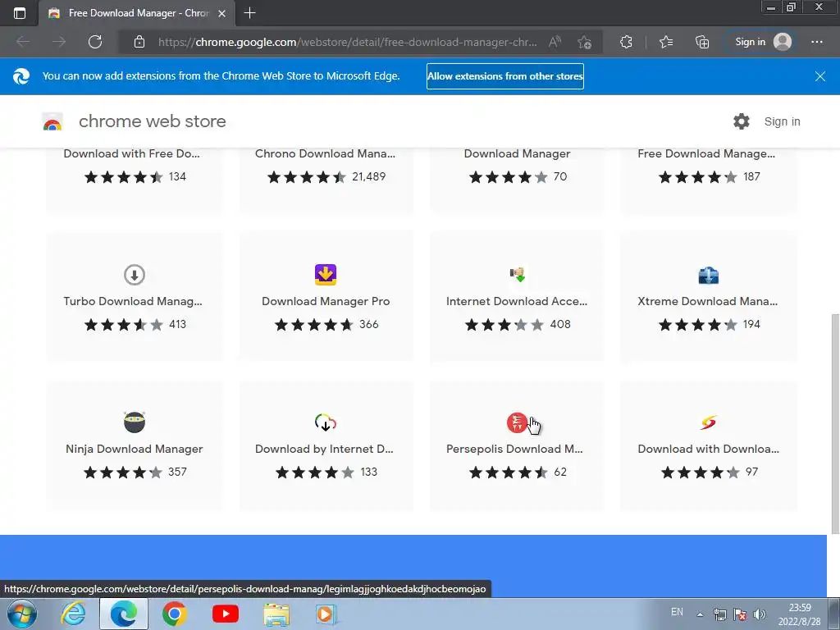The width and height of the screenshot is (840, 630).
Task: Open the Windows Start menu
Action: click(22, 614)
